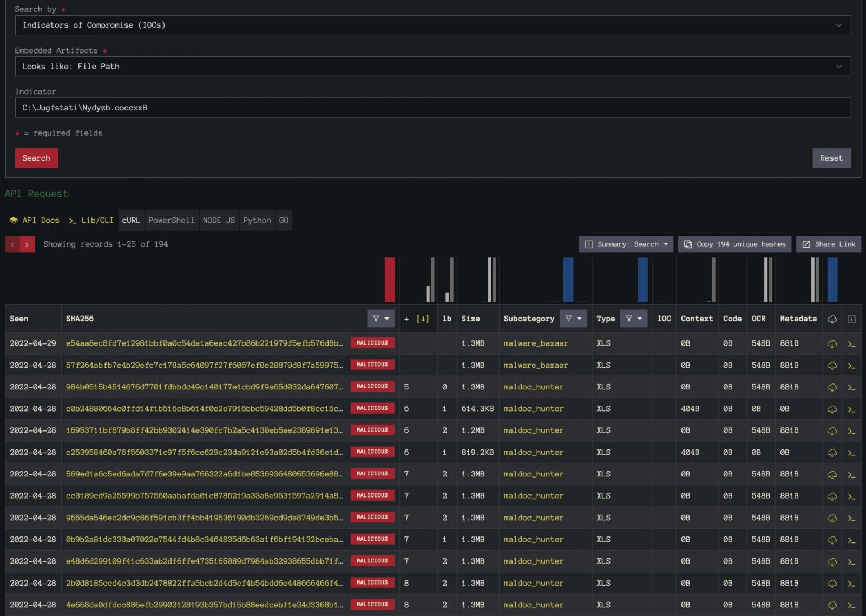Open CLI prompt icon for hash 984b0515b4514676

851,388
